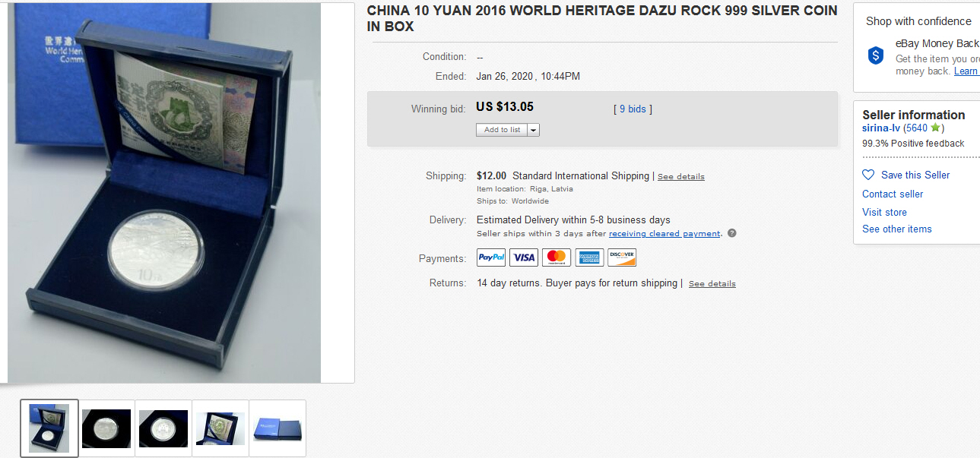Open seller profile sirina-lv
Image resolution: width=980 pixels, height=458 pixels.
tap(881, 128)
